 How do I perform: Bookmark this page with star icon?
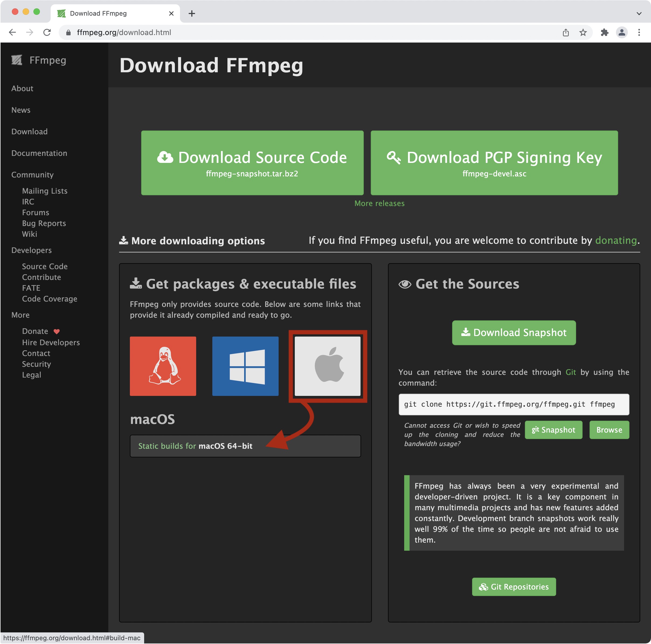coord(583,32)
